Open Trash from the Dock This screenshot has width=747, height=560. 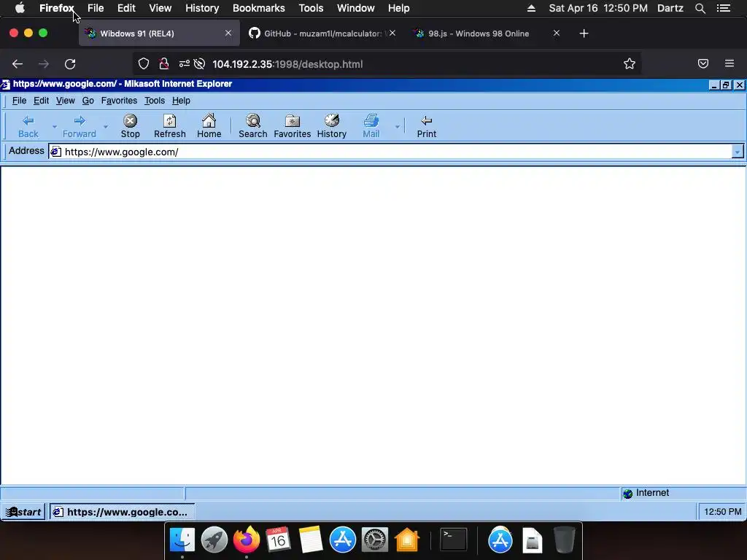click(564, 540)
